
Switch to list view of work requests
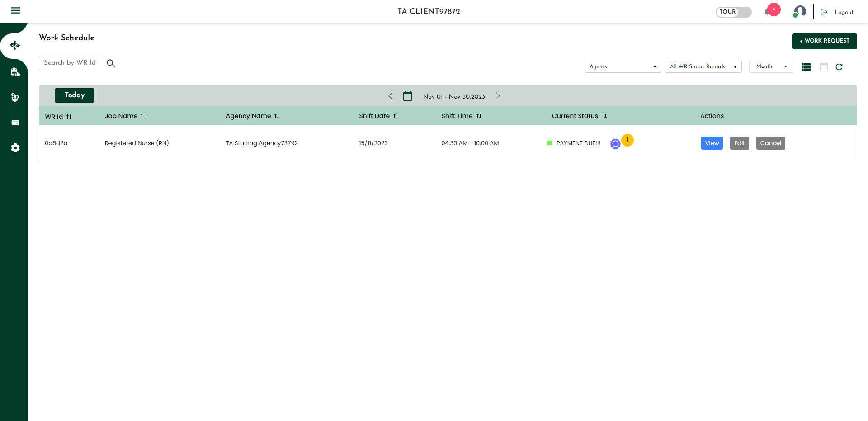806,67
